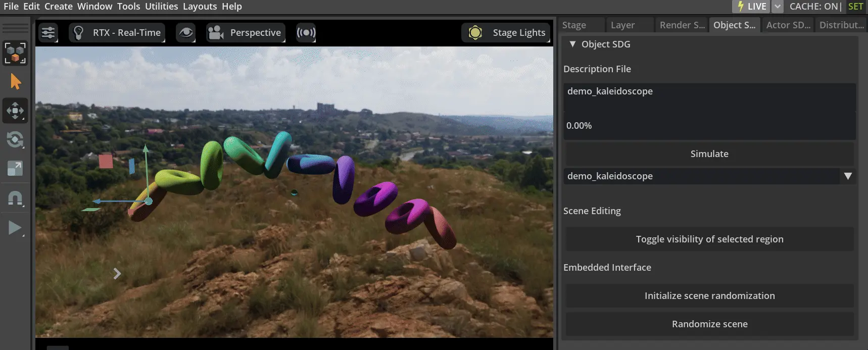The height and width of the screenshot is (350, 868).
Task: Open the Utilities menu
Action: (161, 7)
